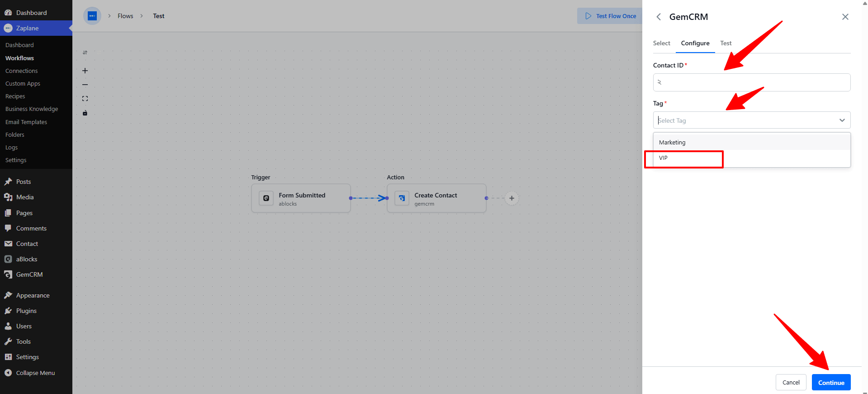Click the WordPress Dashboard gauge icon

[8, 13]
